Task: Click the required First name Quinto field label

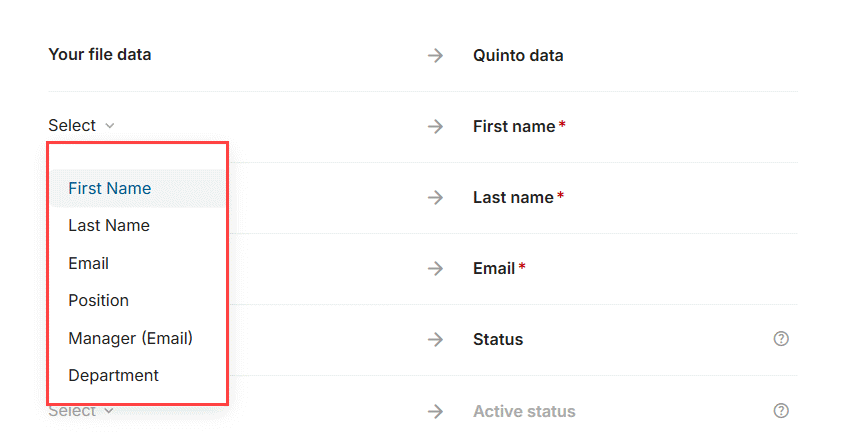Action: point(514,126)
